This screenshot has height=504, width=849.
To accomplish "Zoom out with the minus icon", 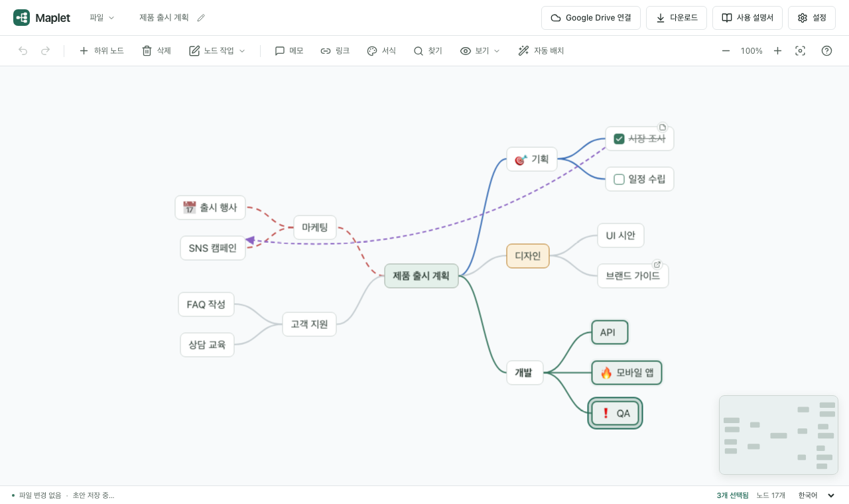I will tap(726, 51).
